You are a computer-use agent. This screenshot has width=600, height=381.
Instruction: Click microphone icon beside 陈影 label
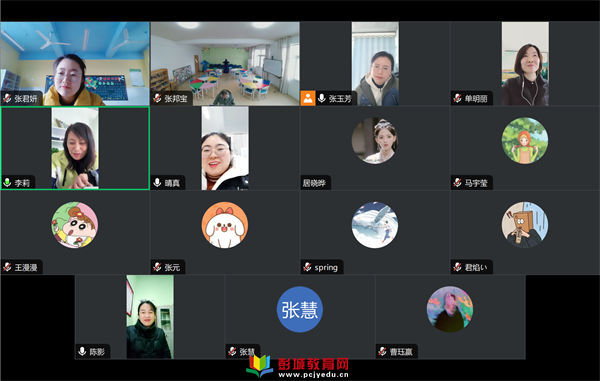tap(82, 351)
